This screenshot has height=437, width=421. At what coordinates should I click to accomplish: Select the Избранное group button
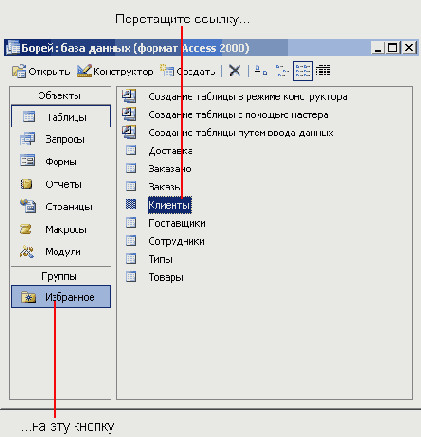tap(61, 296)
